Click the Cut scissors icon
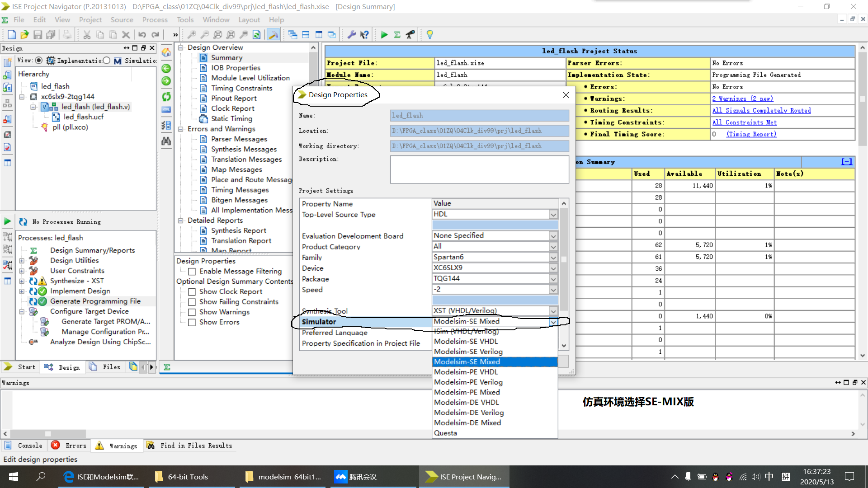 [87, 35]
